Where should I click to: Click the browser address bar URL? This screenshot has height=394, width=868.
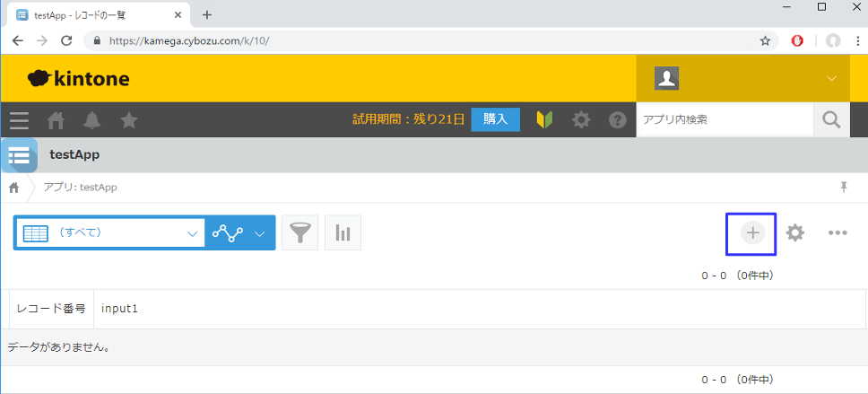(x=189, y=40)
